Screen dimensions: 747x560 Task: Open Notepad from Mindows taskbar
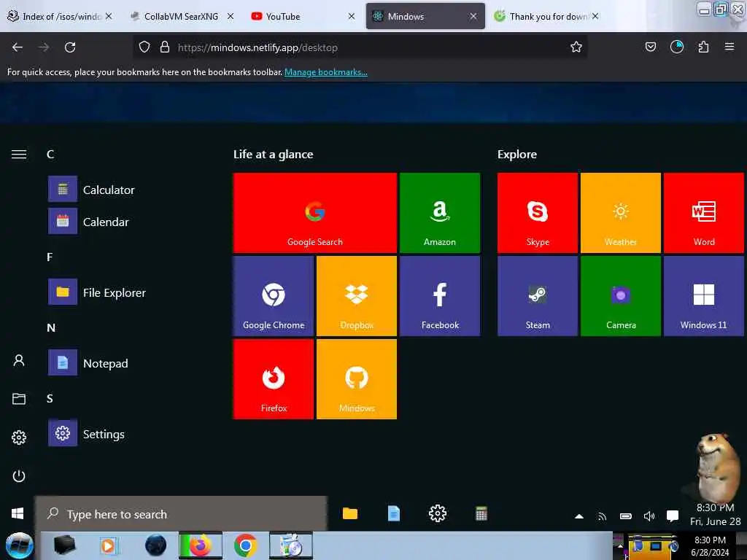pyautogui.click(x=393, y=513)
